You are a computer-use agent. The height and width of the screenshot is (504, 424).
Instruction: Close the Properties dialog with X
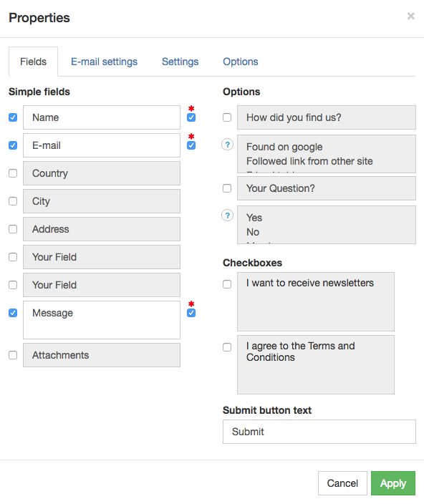pos(411,16)
